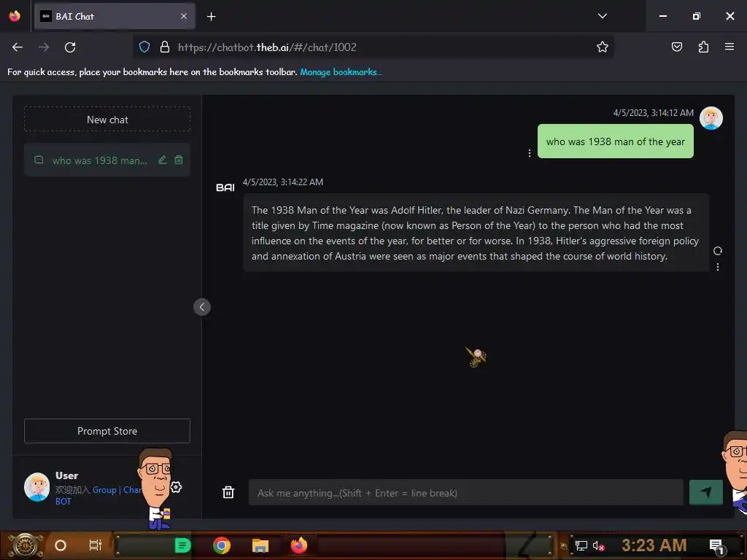Open a new browser tab with plus
Image resolution: width=747 pixels, height=560 pixels.
[x=211, y=17]
